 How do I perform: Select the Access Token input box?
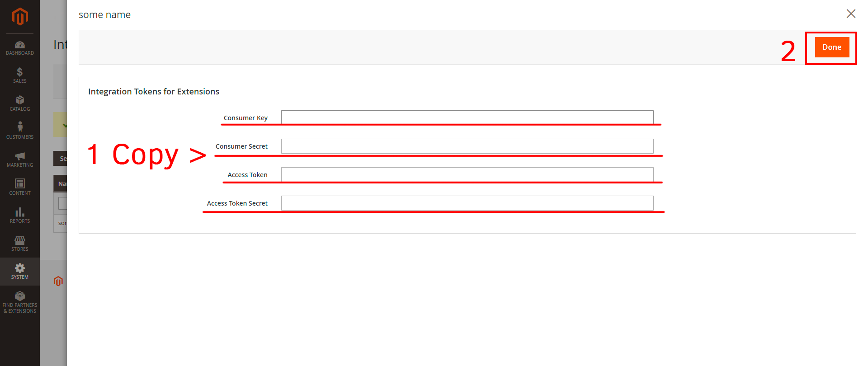pyautogui.click(x=467, y=174)
